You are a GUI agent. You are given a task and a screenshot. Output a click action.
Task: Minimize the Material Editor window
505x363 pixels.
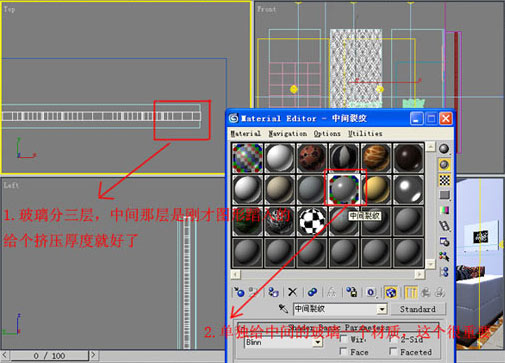coord(416,118)
